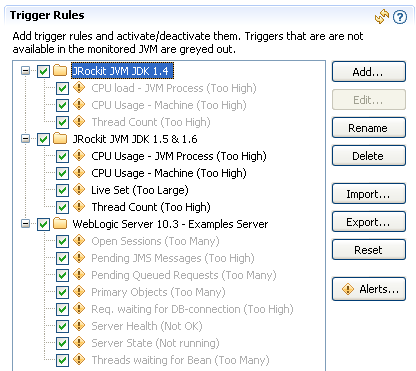This screenshot has height=371, width=416.
Task: Click warning icon beside Server Health (Not OK)
Action: coord(79,326)
